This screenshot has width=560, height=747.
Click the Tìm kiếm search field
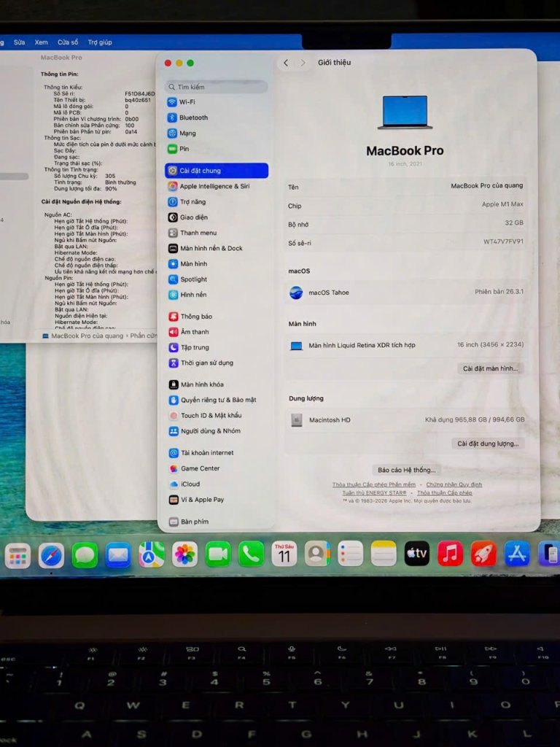(216, 87)
